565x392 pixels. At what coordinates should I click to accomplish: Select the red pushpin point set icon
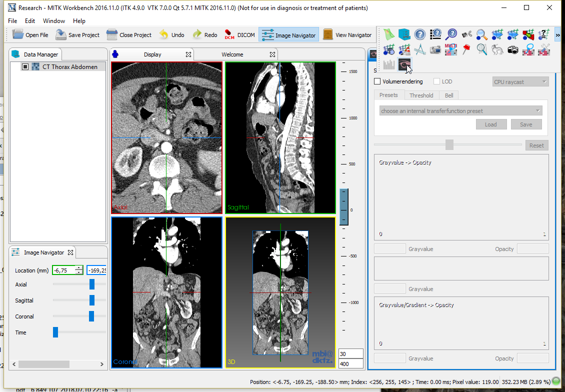tap(466, 49)
